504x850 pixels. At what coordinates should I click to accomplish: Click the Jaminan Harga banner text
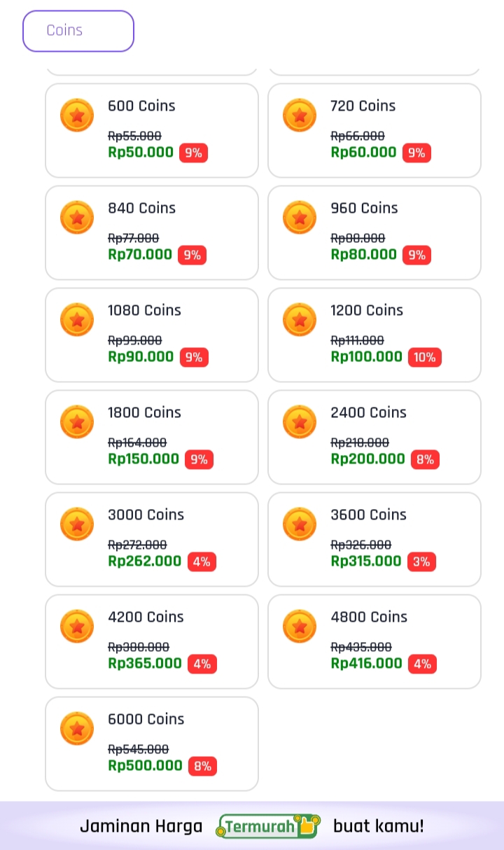(141, 826)
